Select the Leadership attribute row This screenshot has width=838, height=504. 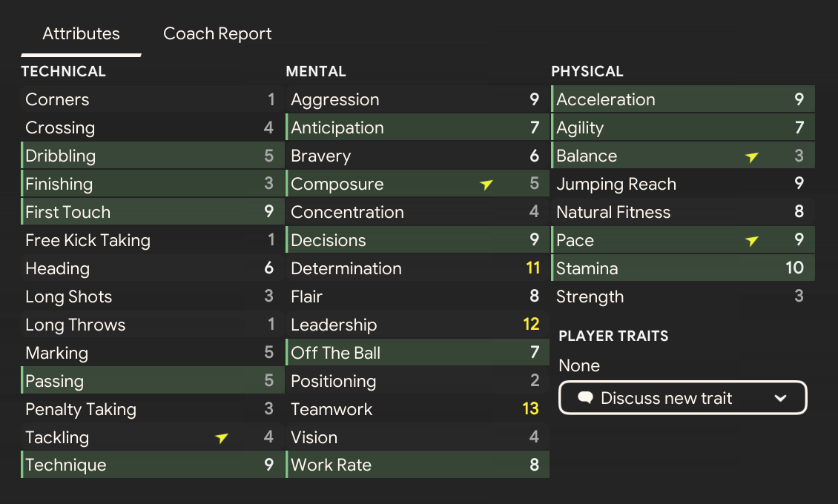tap(418, 325)
